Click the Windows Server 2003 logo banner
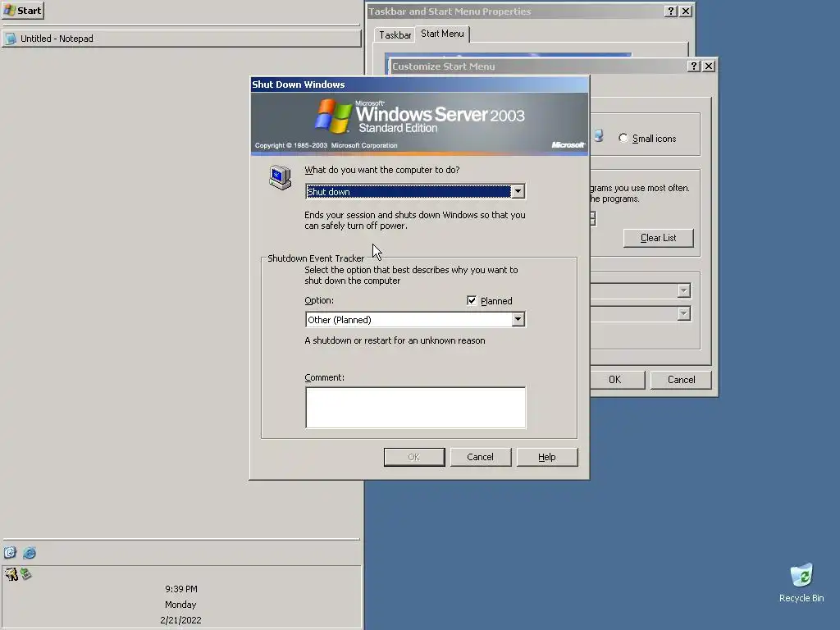 tap(419, 124)
